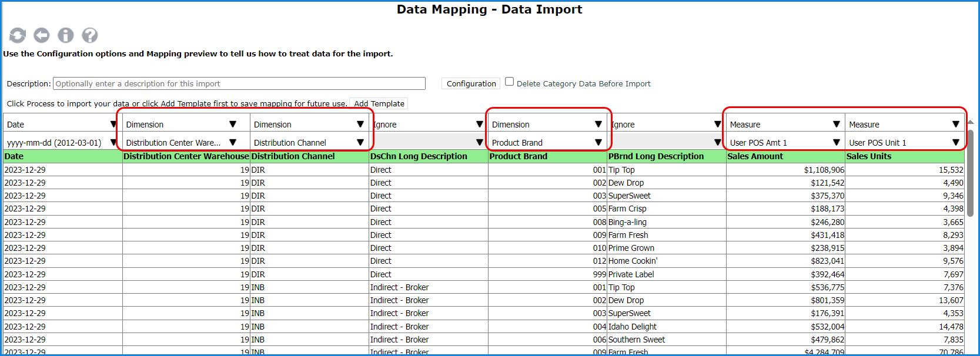Image resolution: width=980 pixels, height=356 pixels.
Task: Click the Product Brand green column header
Action: pos(547,156)
